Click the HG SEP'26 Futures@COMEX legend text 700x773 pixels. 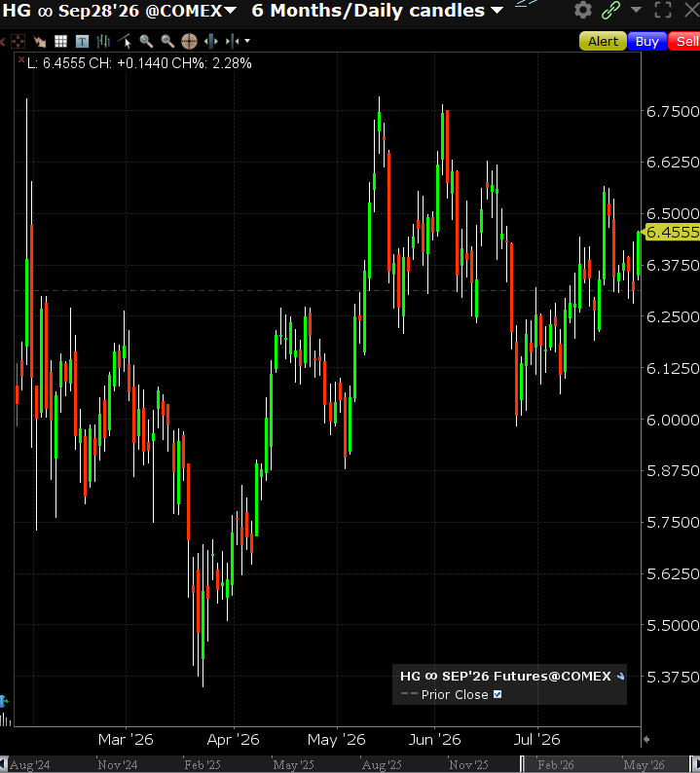pyautogui.click(x=505, y=677)
